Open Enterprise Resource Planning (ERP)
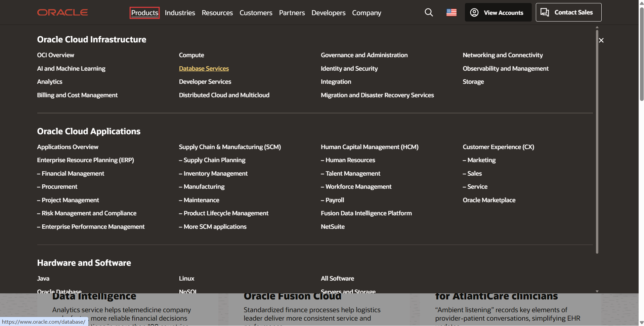The height and width of the screenshot is (326, 644). click(85, 160)
